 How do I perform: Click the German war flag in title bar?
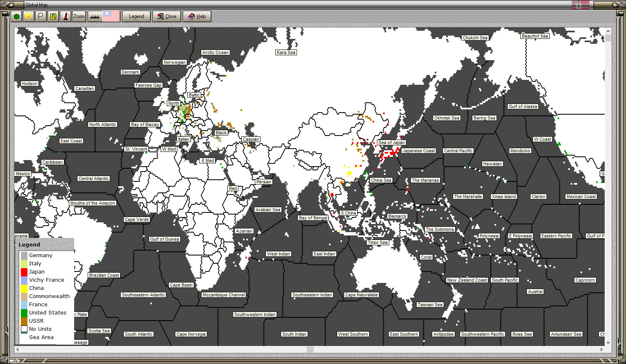581,5
